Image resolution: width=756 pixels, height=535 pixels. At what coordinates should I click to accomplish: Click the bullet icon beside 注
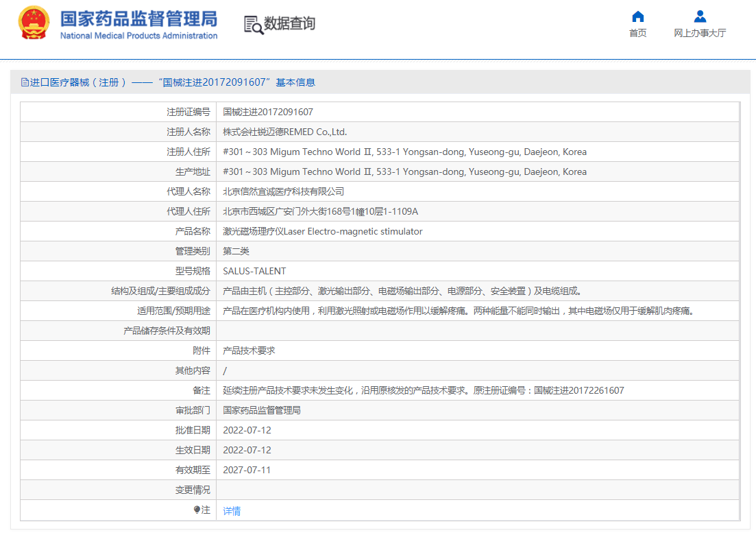point(197,510)
